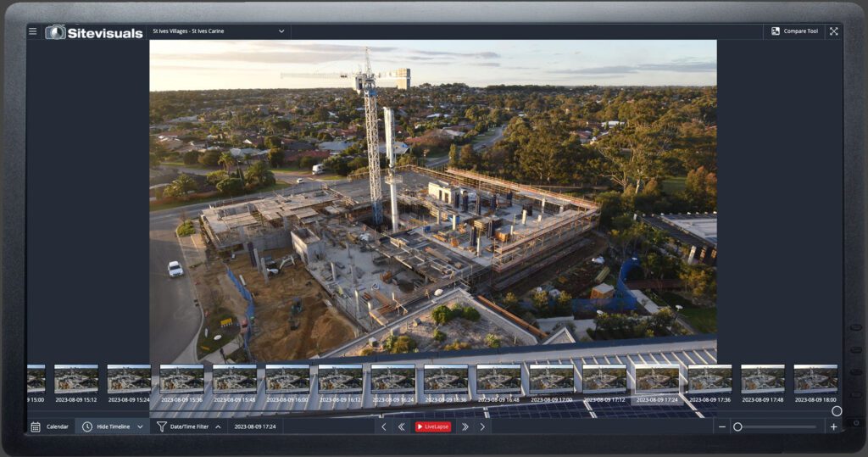Select the 2023-08-09 15:12 thumbnail
This screenshot has width=868, height=457.
point(76,379)
